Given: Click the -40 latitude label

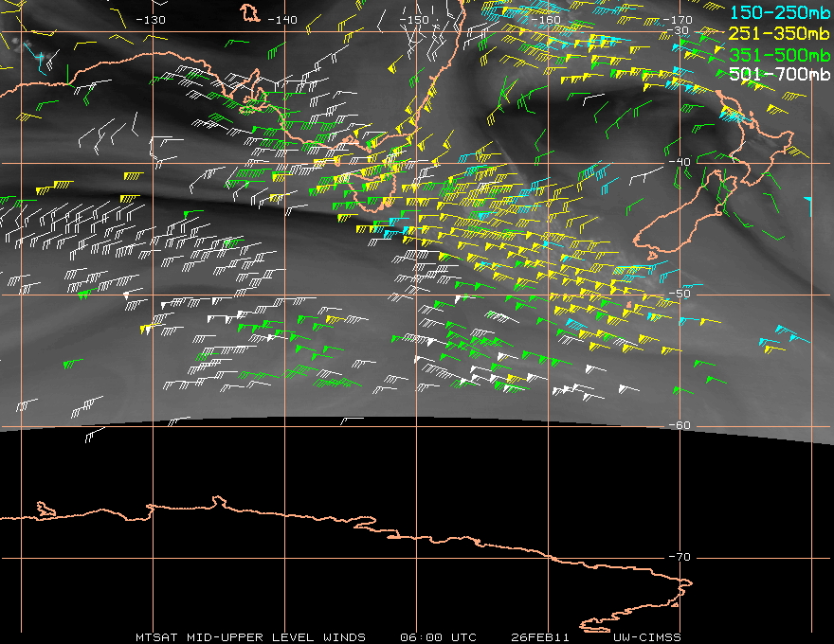Looking at the screenshot, I should pos(681,162).
